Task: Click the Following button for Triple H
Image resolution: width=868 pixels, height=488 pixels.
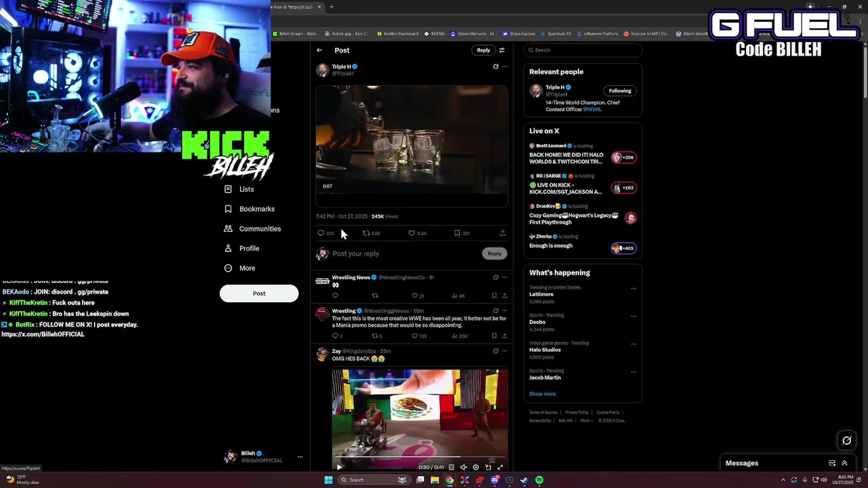Action: click(620, 91)
